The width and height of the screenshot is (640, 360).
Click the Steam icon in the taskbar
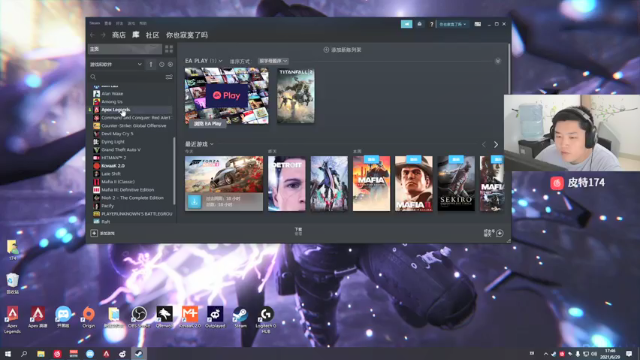pyautogui.click(x=139, y=353)
